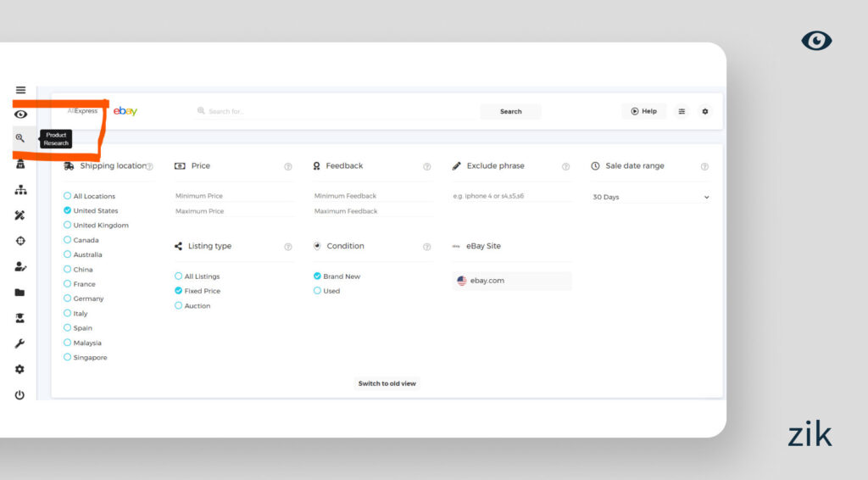Click the hamburger menu at sidebar top

(x=20, y=90)
